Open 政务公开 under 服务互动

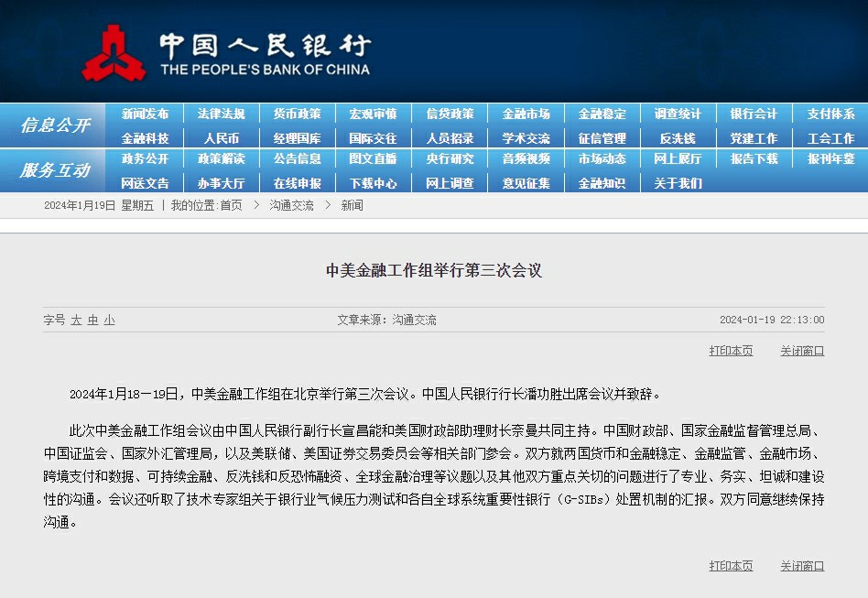tap(145, 159)
